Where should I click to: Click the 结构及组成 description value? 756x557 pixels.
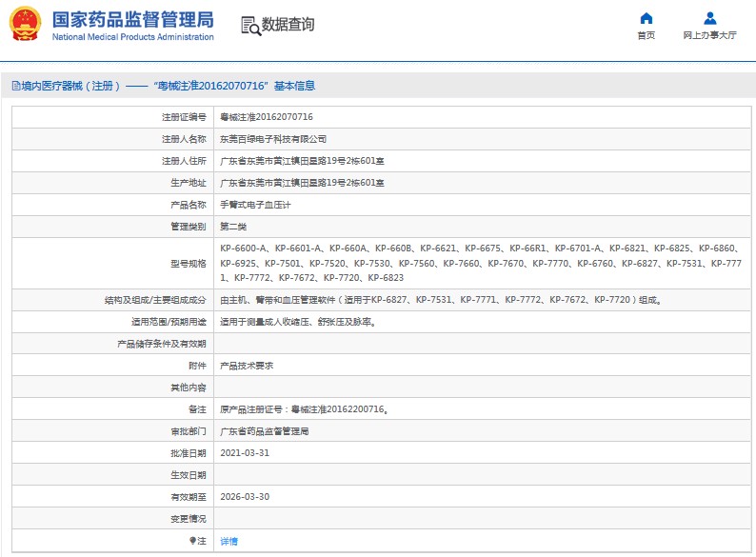[441, 300]
